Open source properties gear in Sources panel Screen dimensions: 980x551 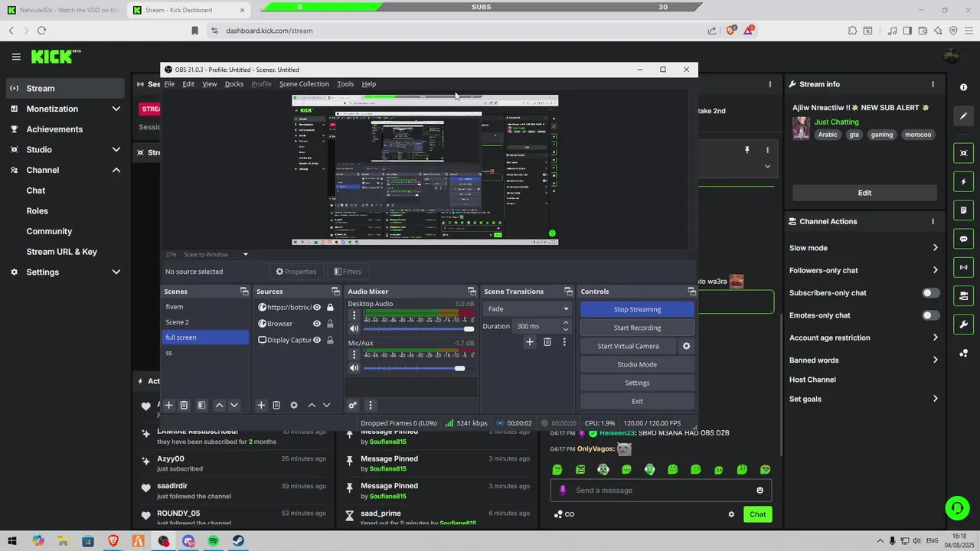click(294, 406)
